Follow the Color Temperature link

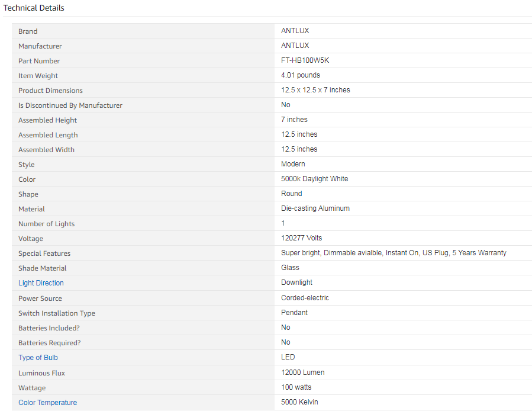click(47, 403)
